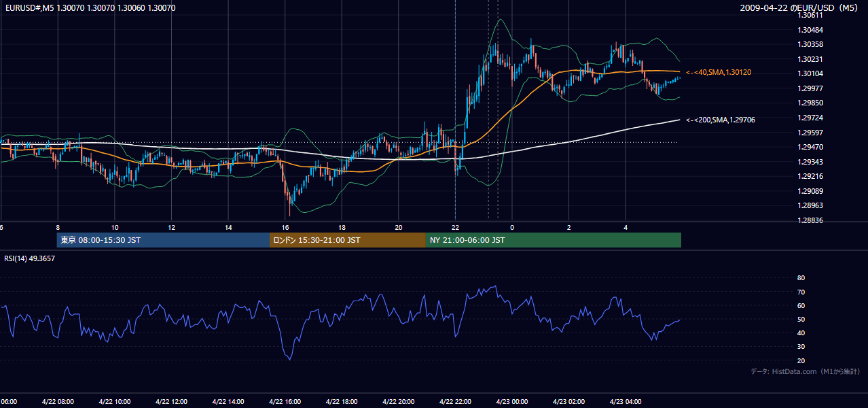Click RSI scale value 70
The width and height of the screenshot is (868, 408).
[801, 292]
